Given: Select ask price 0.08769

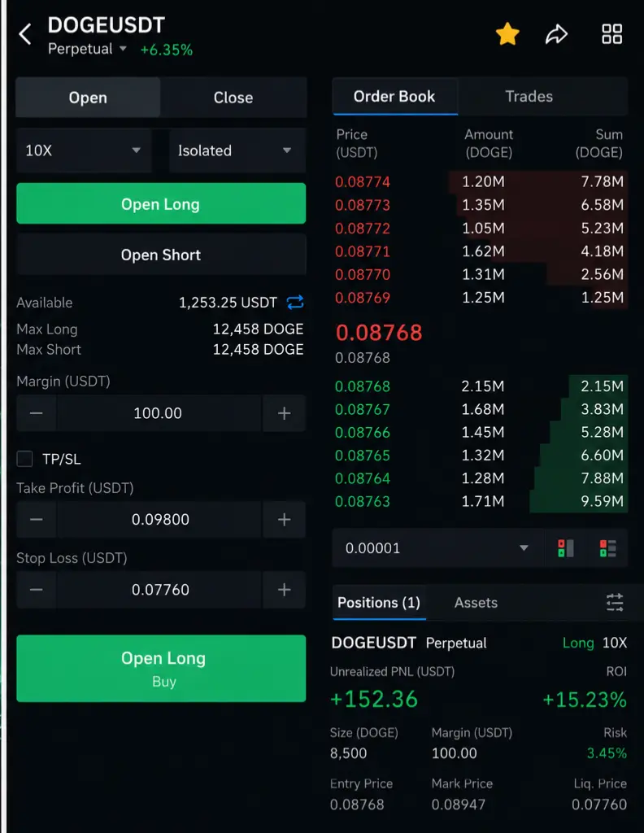Looking at the screenshot, I should tap(363, 298).
